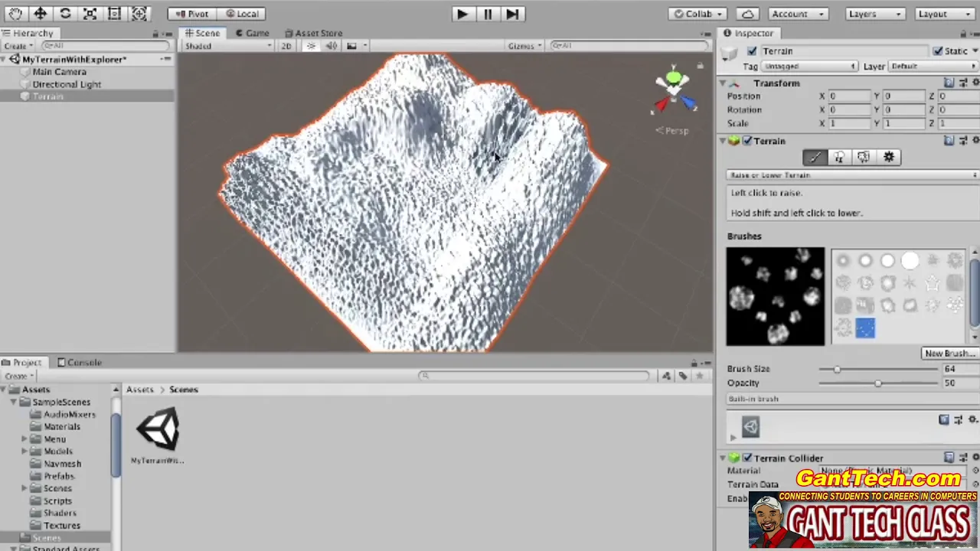Pick the large solid white circle brush

(x=910, y=261)
